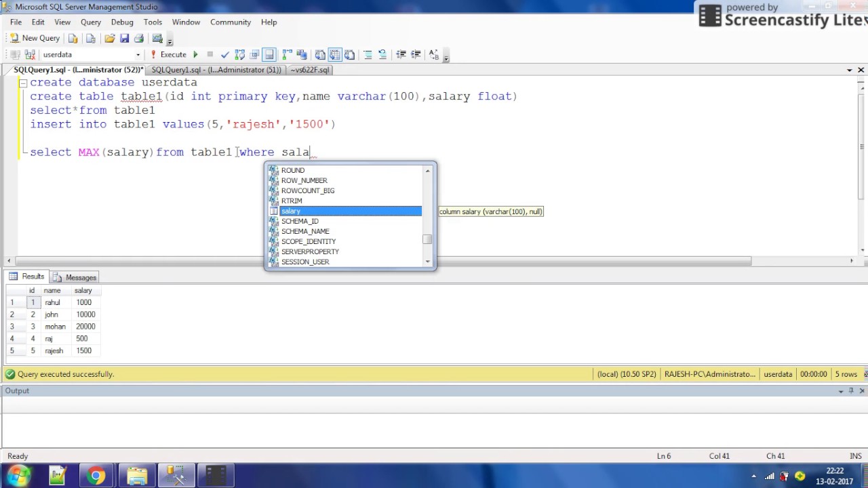Choose SCHEMA_NAME from the IntelliSense list
This screenshot has height=488, width=868.
coord(345,232)
